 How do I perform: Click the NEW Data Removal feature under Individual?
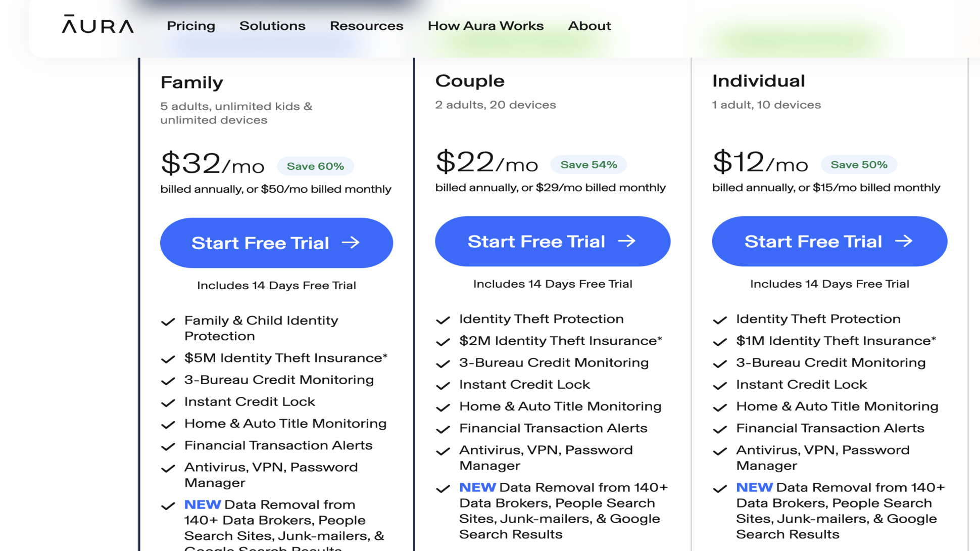click(832, 511)
